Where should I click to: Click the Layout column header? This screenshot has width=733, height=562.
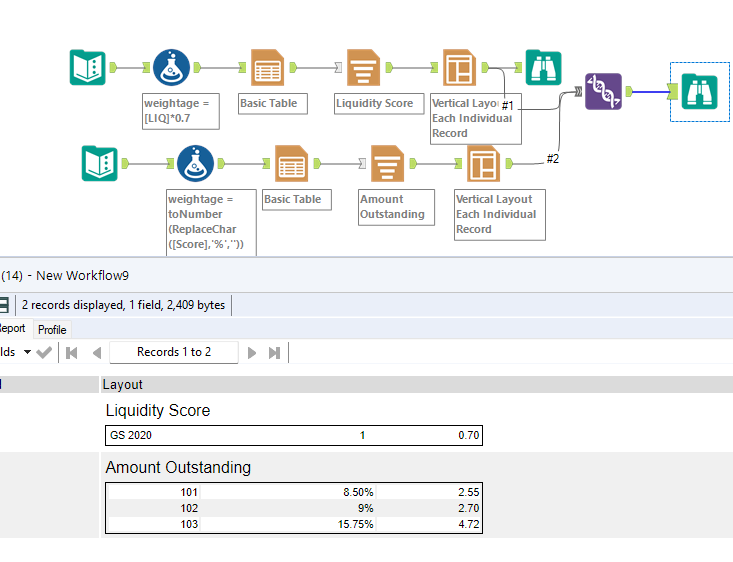[x=123, y=384]
